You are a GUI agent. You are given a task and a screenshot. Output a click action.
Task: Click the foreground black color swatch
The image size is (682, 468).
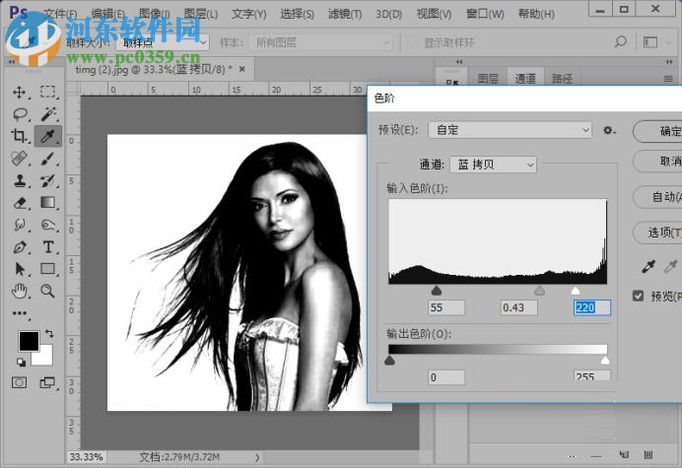29,341
